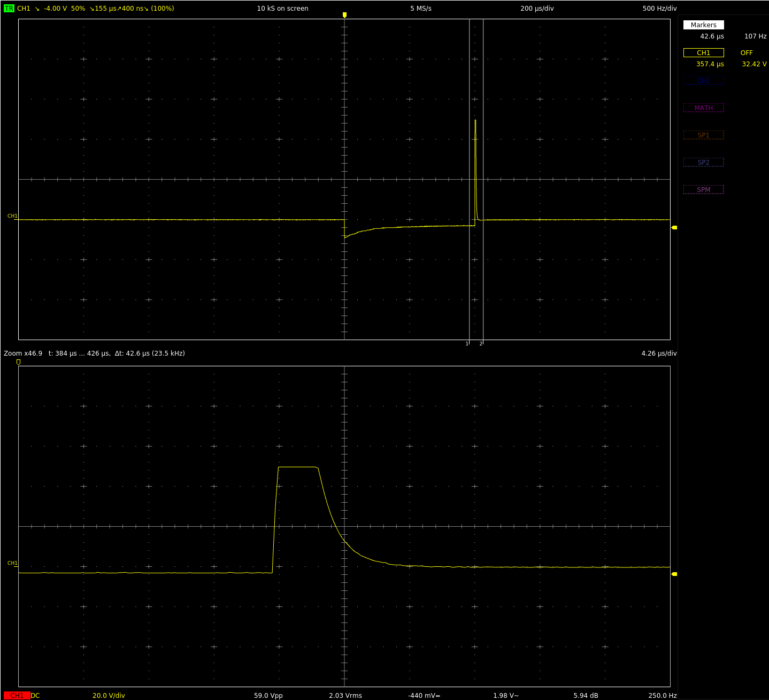769x700 pixels.
Task: Open the 20.0 V/div vertical scale setting
Action: (109, 695)
